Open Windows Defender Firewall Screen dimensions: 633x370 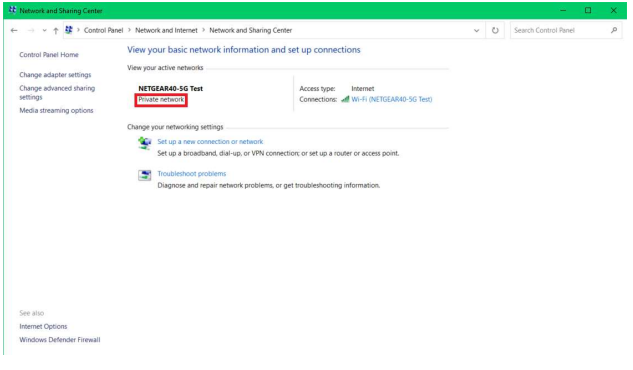tap(60, 340)
